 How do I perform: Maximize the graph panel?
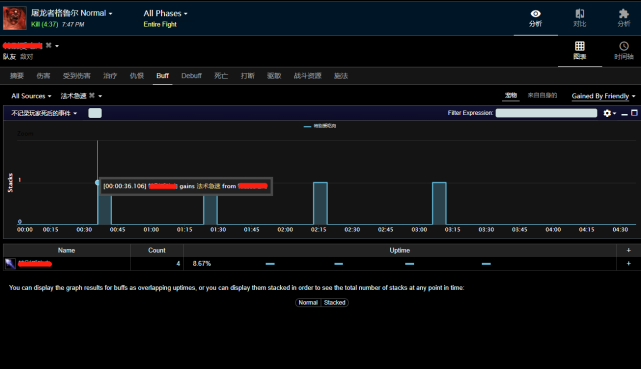point(634,113)
